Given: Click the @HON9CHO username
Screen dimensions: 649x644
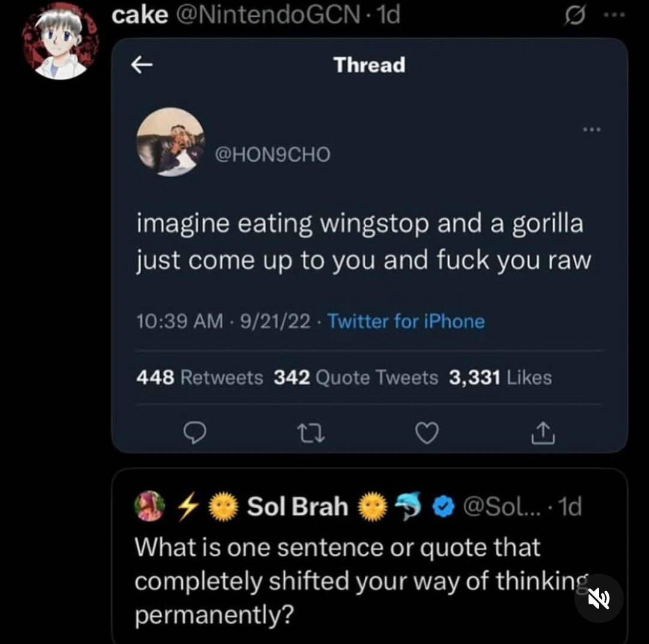Looking at the screenshot, I should [x=273, y=155].
